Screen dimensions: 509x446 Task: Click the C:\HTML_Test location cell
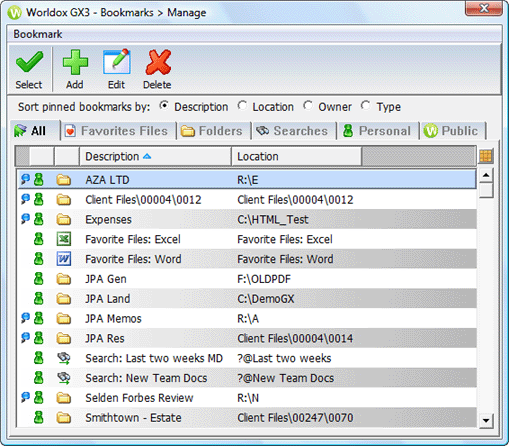tap(273, 219)
